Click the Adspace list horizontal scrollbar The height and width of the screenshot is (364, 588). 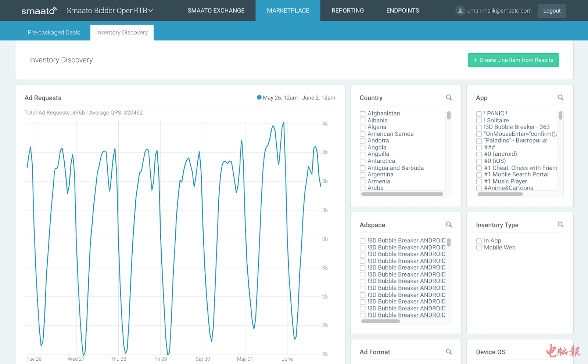(380, 321)
